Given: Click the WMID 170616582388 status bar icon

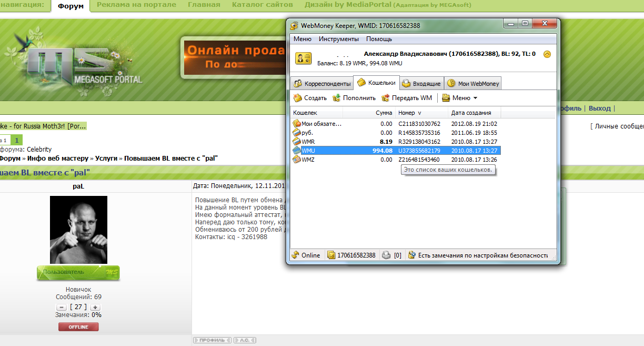Looking at the screenshot, I should coord(331,255).
